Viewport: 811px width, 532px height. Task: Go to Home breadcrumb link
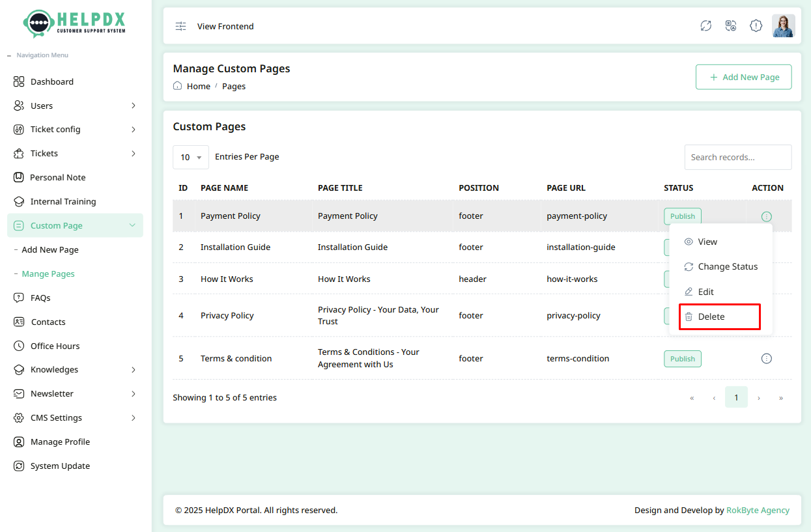tap(199, 86)
